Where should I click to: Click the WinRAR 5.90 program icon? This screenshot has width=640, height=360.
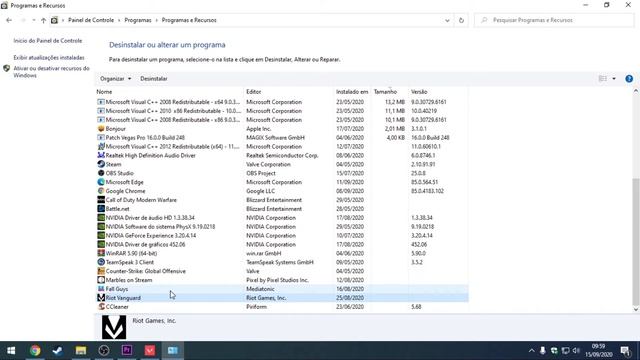click(x=101, y=253)
